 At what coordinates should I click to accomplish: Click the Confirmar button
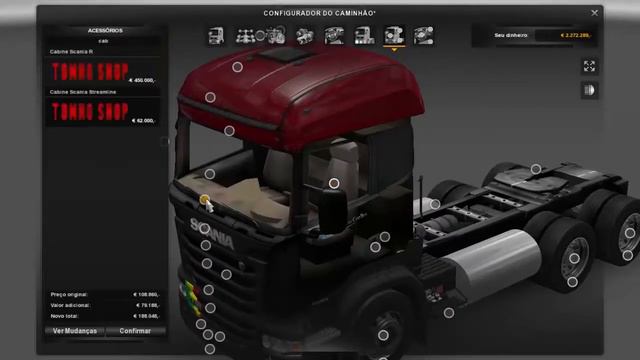click(x=135, y=331)
